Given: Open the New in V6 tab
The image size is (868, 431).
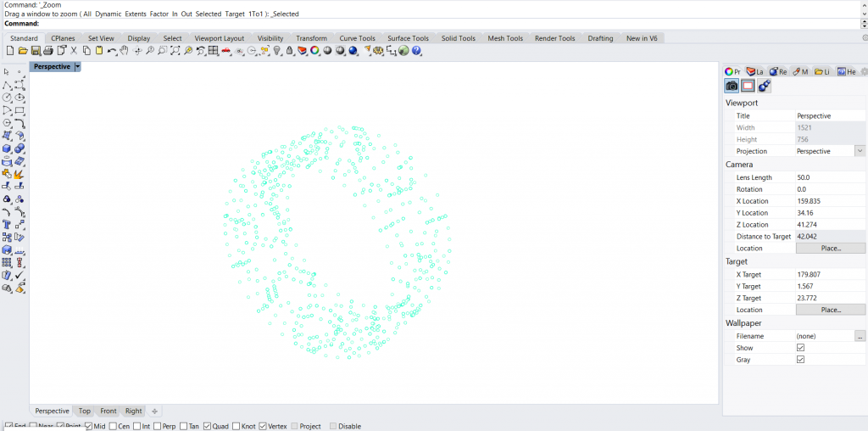Looking at the screenshot, I should point(642,38).
